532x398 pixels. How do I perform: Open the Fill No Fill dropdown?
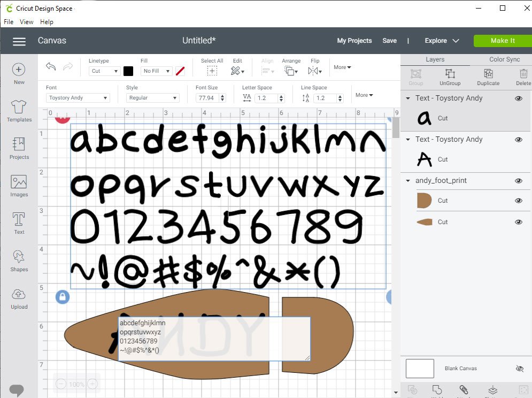156,71
